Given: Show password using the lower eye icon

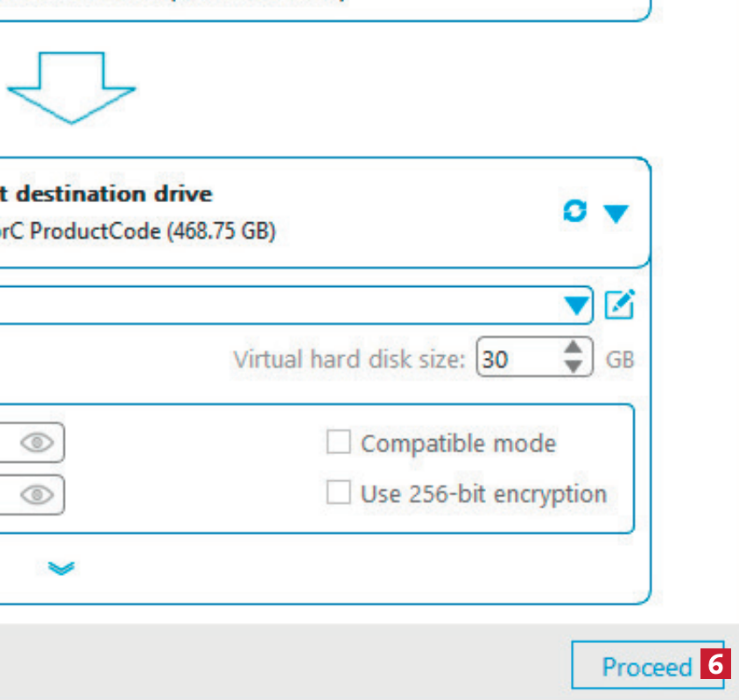Looking at the screenshot, I should pyautogui.click(x=37, y=494).
